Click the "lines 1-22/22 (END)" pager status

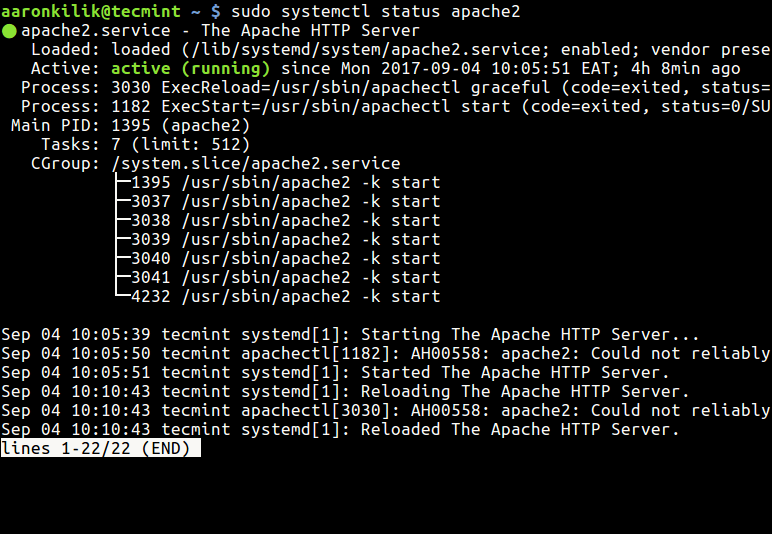point(100,449)
